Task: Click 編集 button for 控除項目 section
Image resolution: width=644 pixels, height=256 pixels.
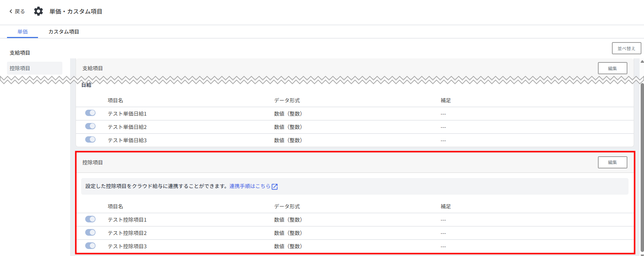Action: click(612, 163)
